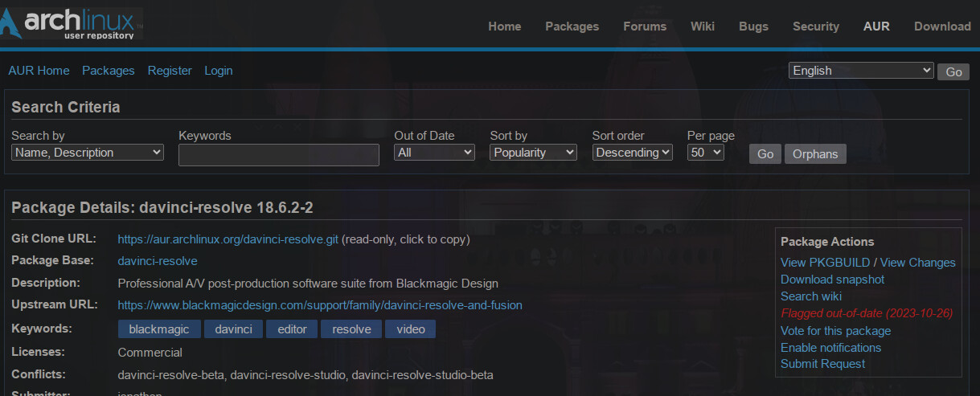Open the Sort by Popularity dropdown

533,153
